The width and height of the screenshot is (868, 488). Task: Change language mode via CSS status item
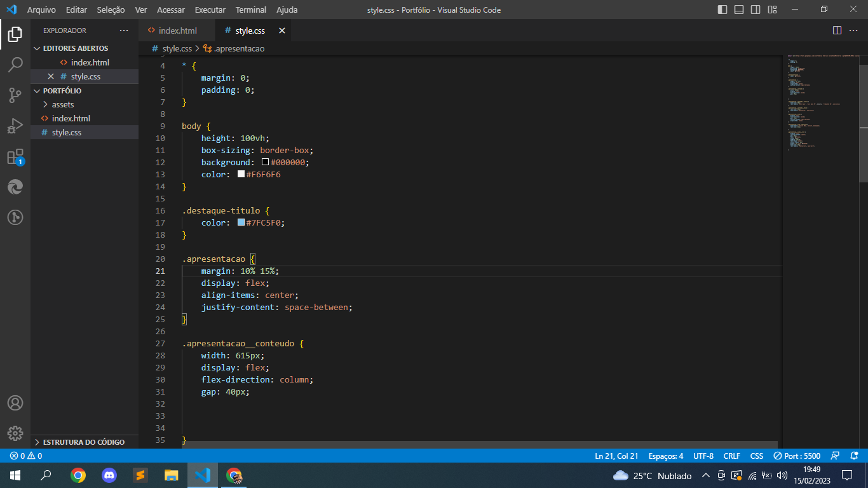[757, 456]
